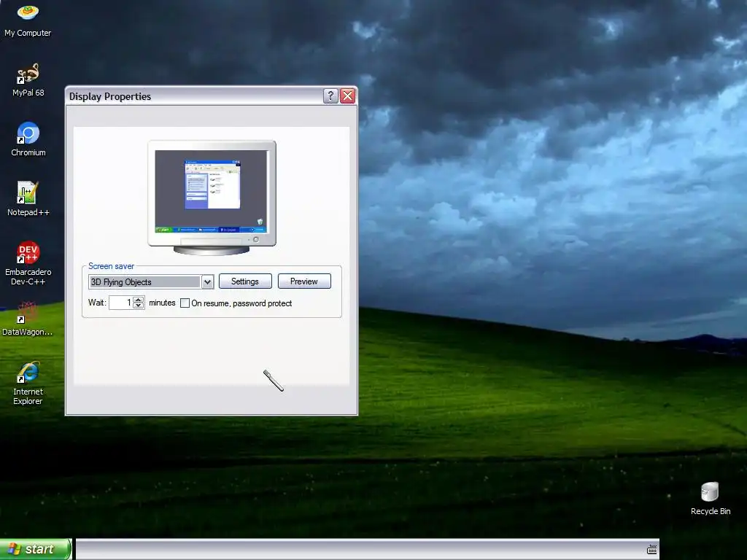This screenshot has height=560, width=747.
Task: Decrease the Wait minutes with down arrow
Action: (139, 306)
